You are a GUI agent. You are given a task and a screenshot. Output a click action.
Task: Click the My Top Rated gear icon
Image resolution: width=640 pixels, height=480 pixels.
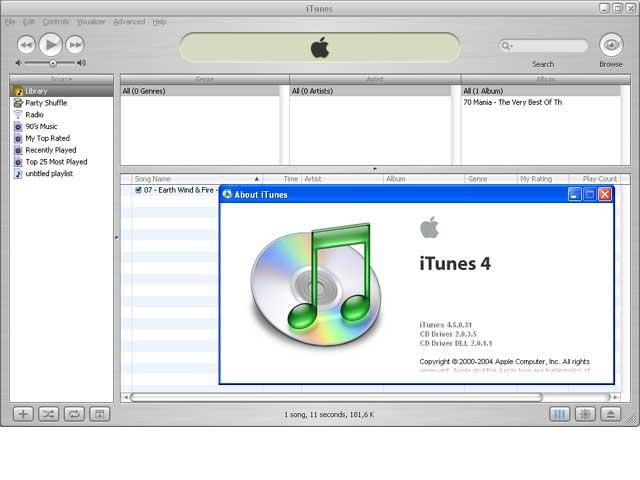[x=18, y=139]
